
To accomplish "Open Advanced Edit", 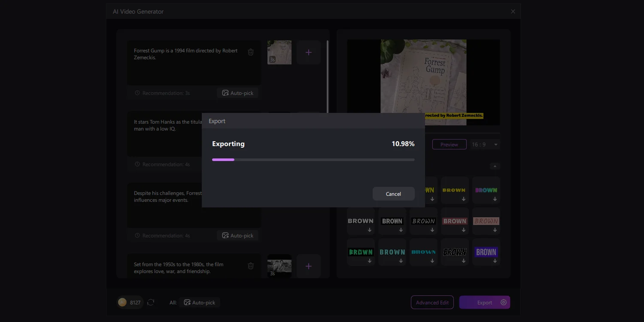I will coord(432,302).
